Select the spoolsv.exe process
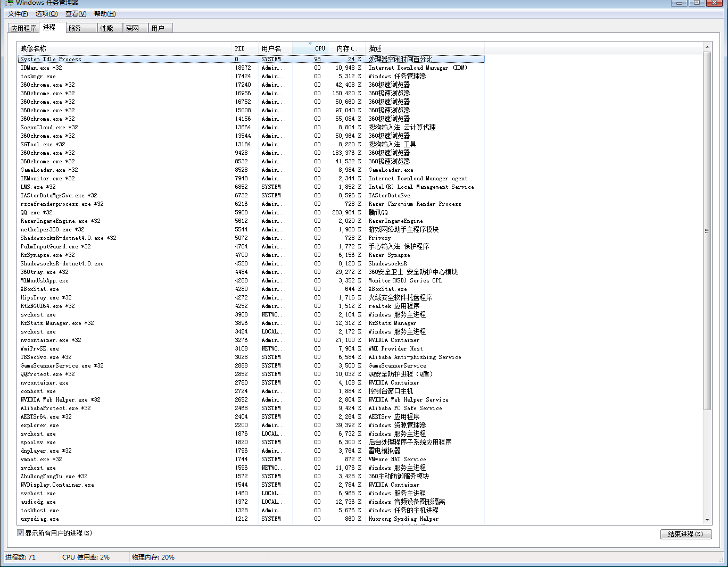The height and width of the screenshot is (567, 728). pos(251,442)
